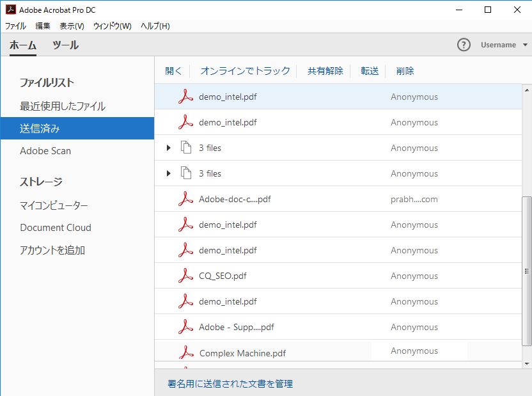The height and width of the screenshot is (396, 532).
Task: Click the PDF icon beside CQ_SEO.pdf
Action: click(x=186, y=275)
